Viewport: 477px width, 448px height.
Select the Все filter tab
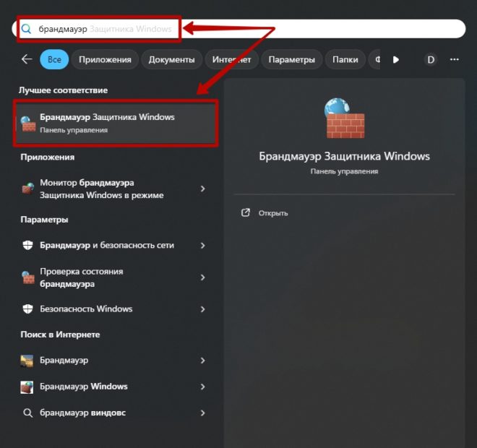54,59
